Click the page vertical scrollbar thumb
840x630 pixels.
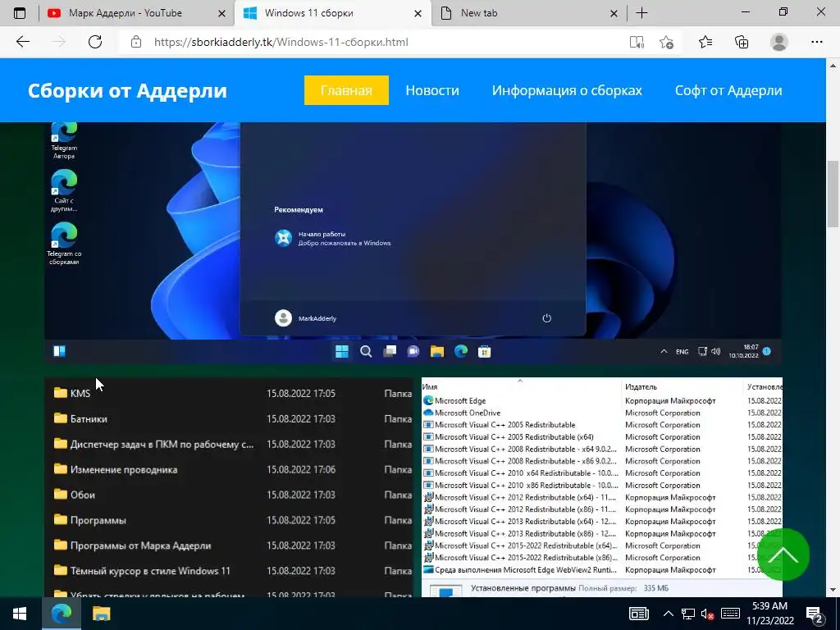click(833, 194)
